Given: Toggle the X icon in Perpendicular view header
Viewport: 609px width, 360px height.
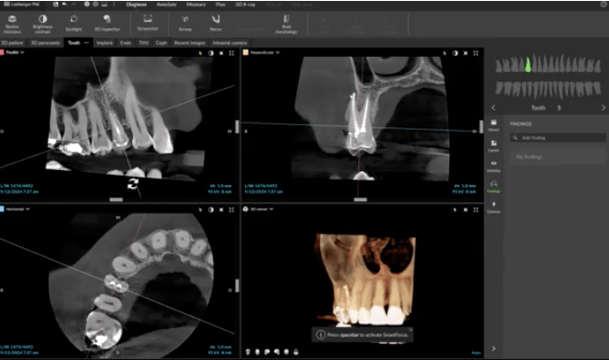Looking at the screenshot, I should pyautogui.click(x=466, y=53).
